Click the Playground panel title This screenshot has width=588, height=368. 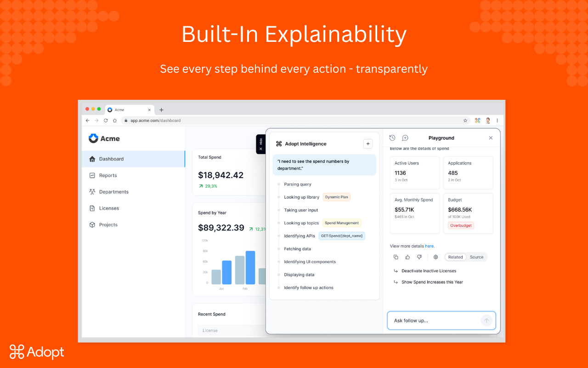[x=441, y=138]
